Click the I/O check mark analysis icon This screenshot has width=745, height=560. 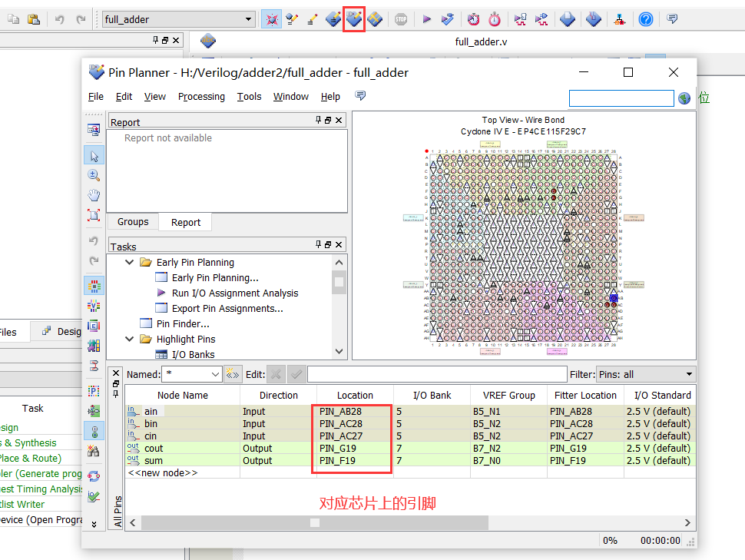(x=94, y=497)
